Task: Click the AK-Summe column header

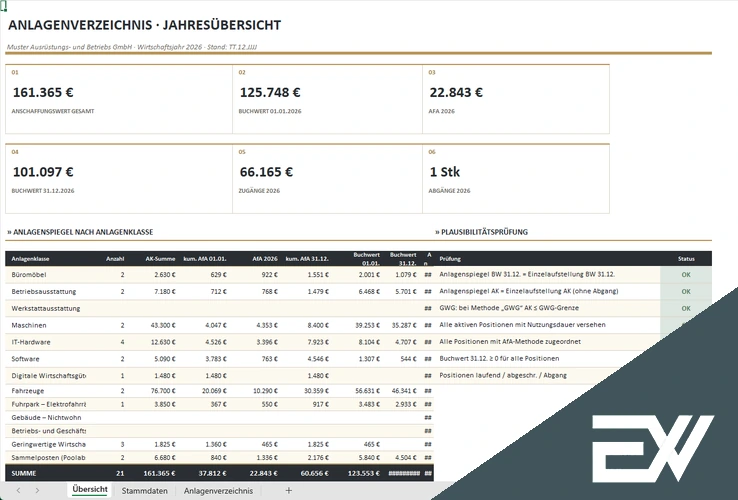Action: tap(160, 258)
